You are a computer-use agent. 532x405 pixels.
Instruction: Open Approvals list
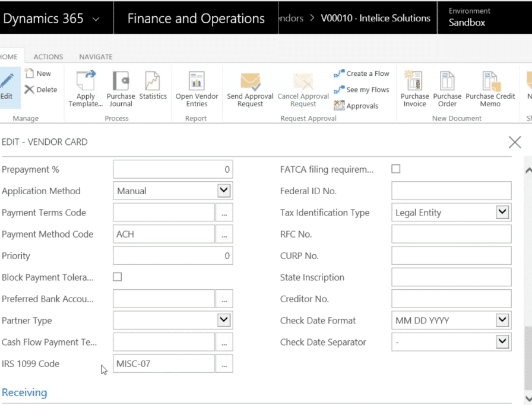pos(356,106)
